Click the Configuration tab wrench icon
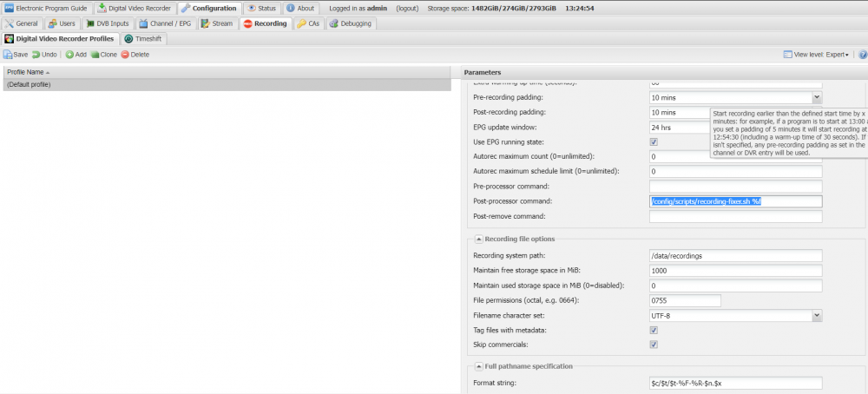The image size is (868, 394). click(x=186, y=9)
